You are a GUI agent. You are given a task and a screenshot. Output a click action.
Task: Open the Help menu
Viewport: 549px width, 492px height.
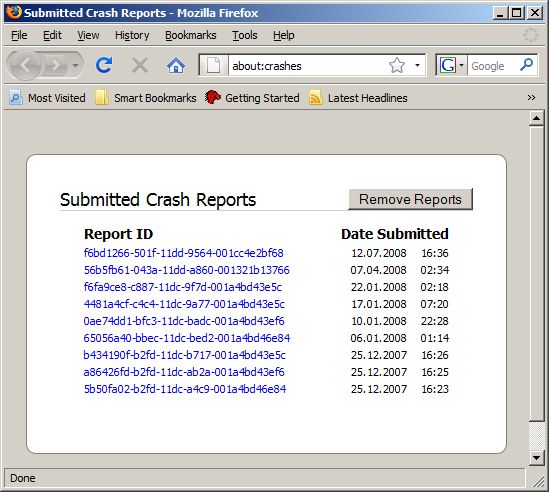pos(284,35)
